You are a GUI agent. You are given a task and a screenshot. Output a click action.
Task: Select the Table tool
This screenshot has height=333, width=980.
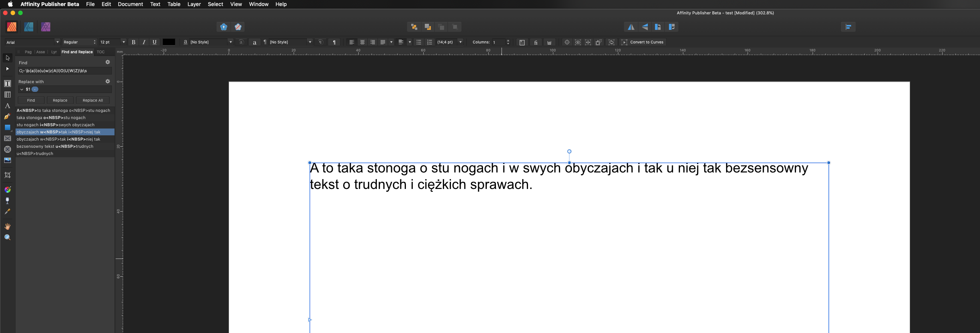click(x=8, y=94)
